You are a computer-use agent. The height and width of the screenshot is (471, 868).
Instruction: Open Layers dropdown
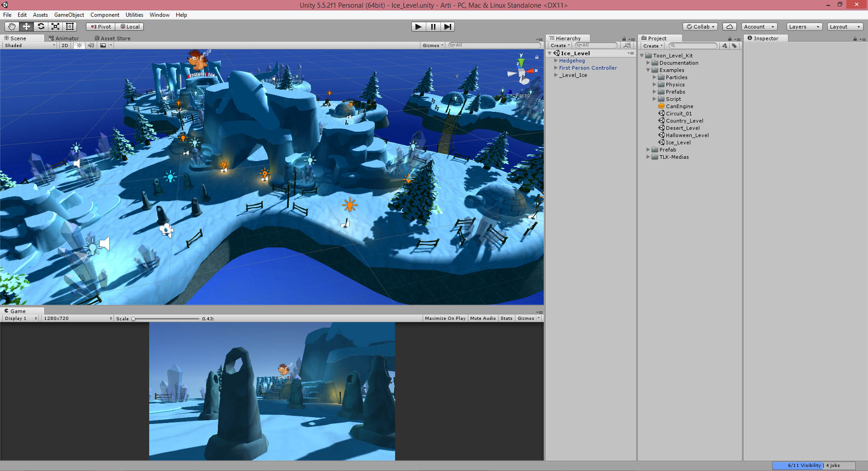tap(804, 27)
